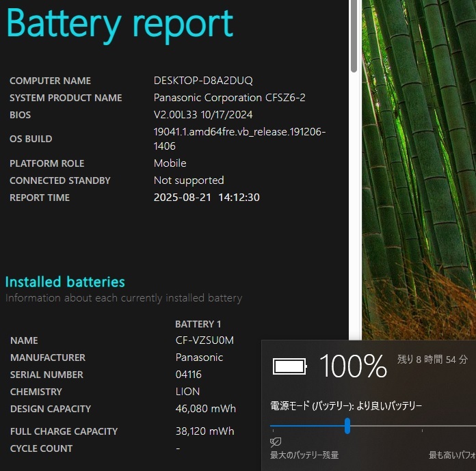The image size is (476, 471).
Task: Click the SYSTEM PRODUCT NAME label
Action: pyautogui.click(x=66, y=98)
